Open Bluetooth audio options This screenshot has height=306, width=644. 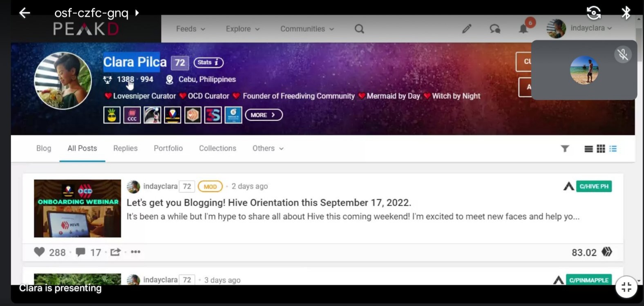(x=626, y=13)
